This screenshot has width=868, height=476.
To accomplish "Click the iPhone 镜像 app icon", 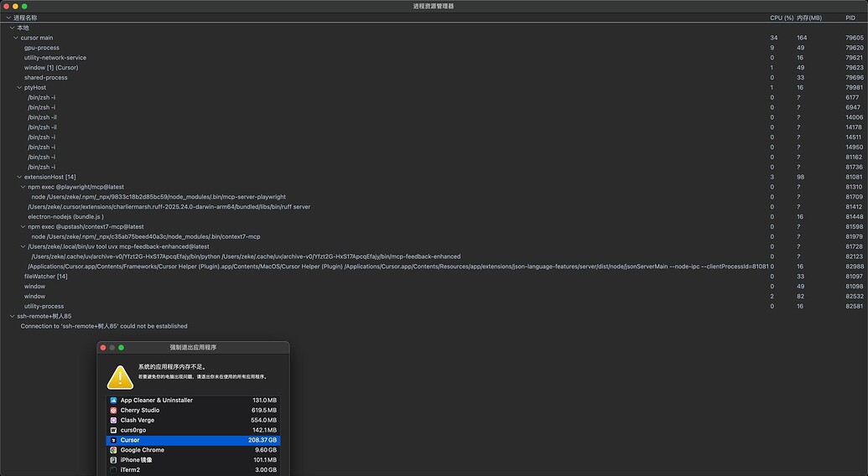I will [113, 460].
